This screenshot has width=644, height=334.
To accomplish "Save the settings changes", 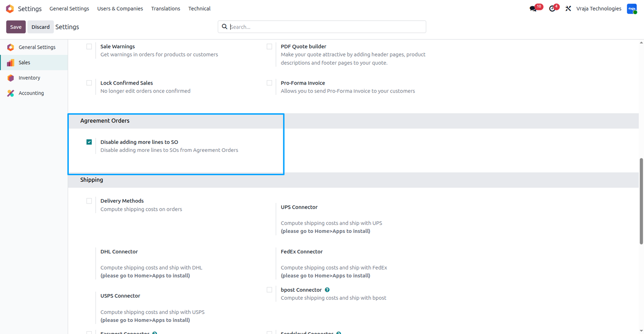I will (16, 27).
